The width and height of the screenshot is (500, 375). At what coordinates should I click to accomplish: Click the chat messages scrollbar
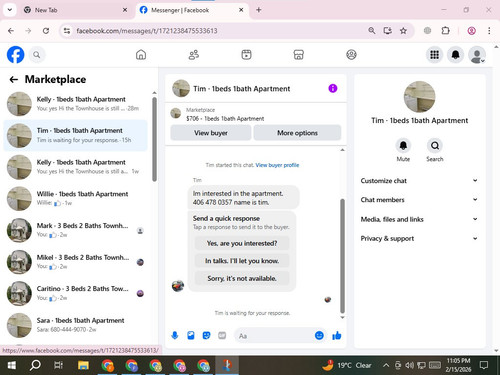(x=342, y=256)
